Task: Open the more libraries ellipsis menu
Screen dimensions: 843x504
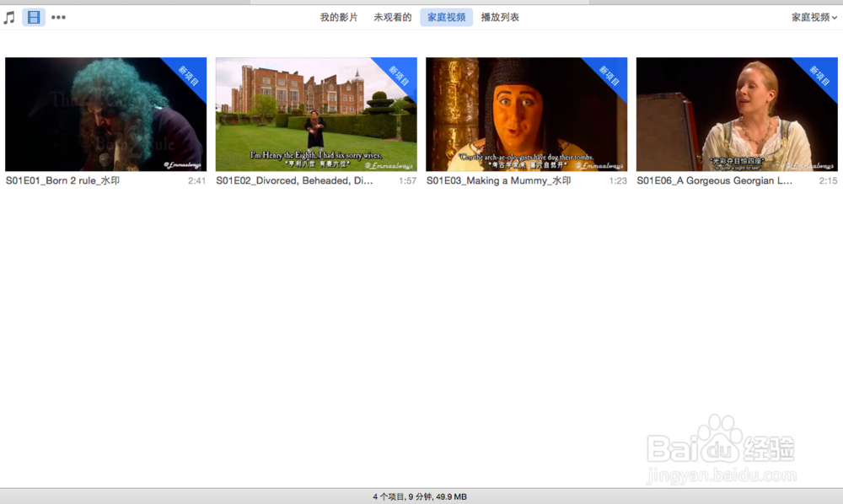Action: (58, 17)
